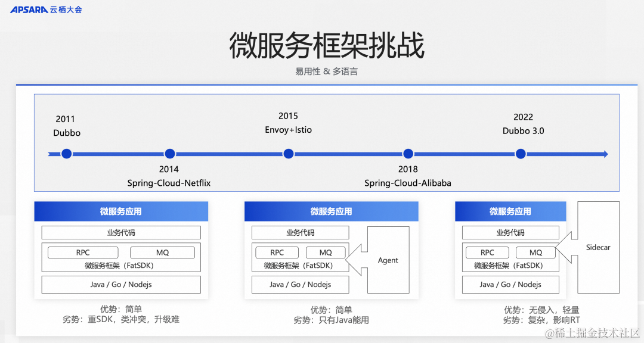Select the text 劣势:复杂,影响RT

(541, 320)
